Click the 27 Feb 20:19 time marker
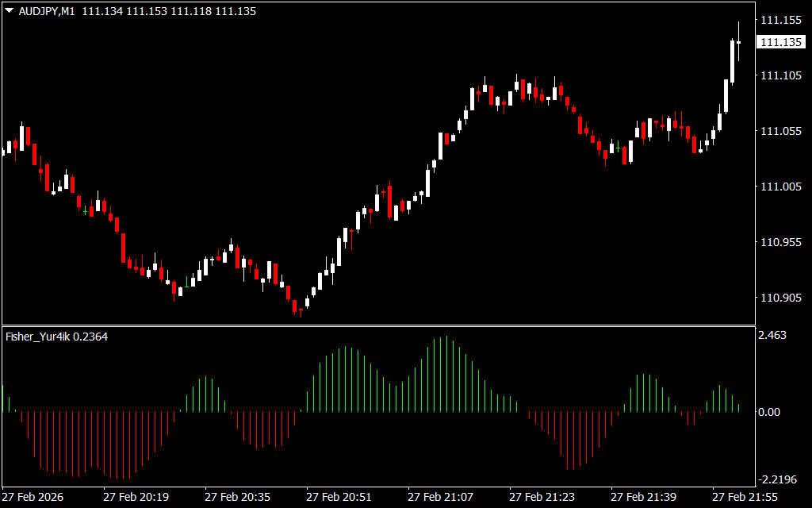 click(x=136, y=497)
